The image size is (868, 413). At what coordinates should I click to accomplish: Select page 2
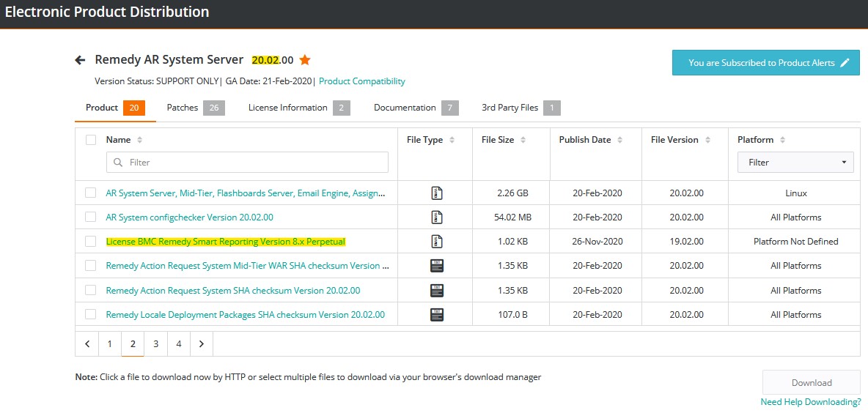(133, 344)
